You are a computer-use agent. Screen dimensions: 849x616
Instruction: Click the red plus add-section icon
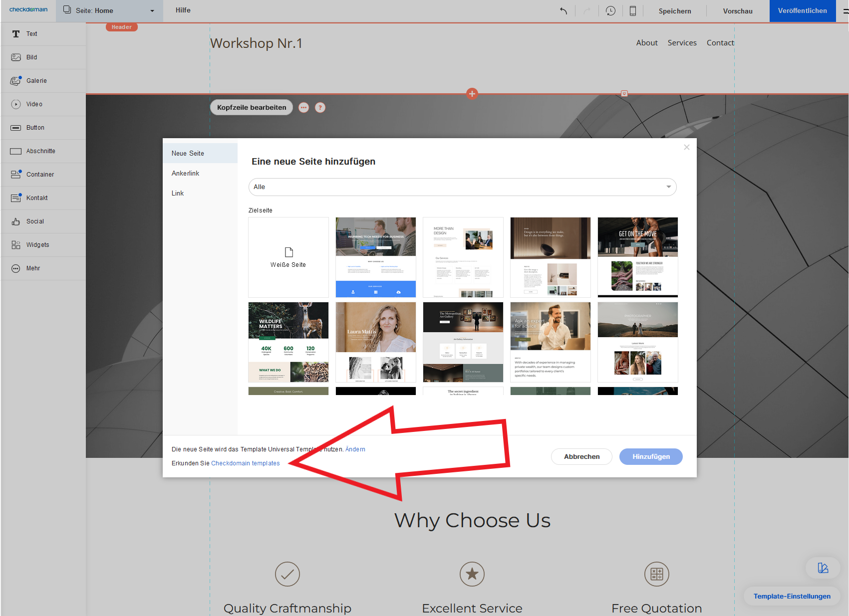click(x=472, y=93)
